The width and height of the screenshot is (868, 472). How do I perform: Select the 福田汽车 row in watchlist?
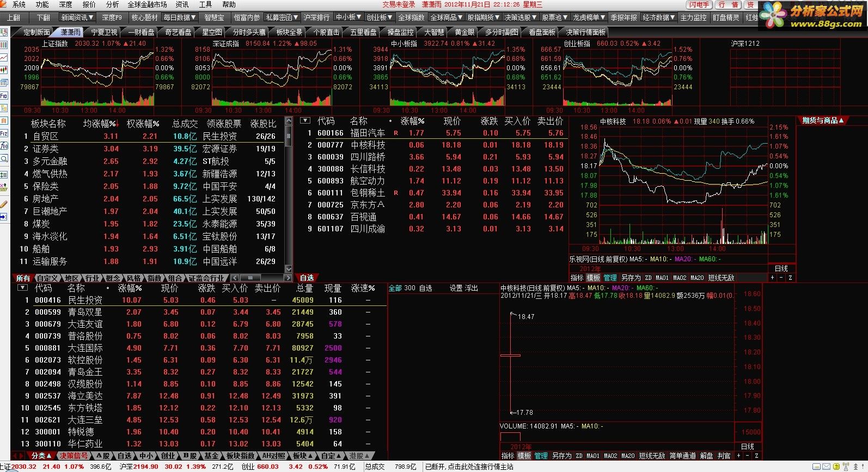click(x=434, y=133)
